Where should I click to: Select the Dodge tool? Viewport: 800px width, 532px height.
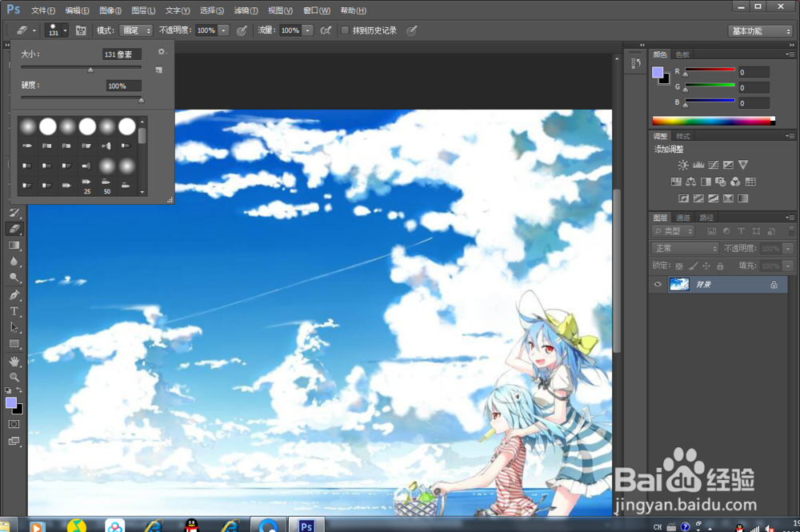click(x=14, y=278)
